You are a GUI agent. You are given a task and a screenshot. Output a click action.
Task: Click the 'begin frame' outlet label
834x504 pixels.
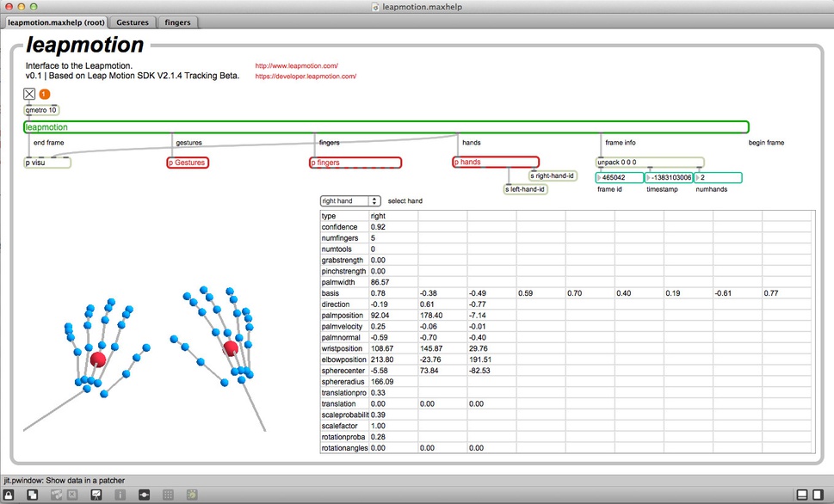point(767,143)
